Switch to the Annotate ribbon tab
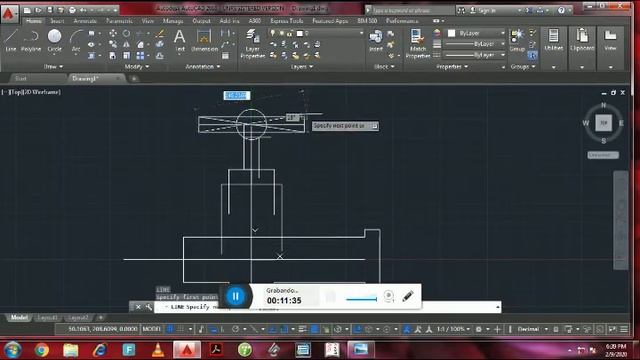Screen dimensions: 640x360 tap(85, 20)
